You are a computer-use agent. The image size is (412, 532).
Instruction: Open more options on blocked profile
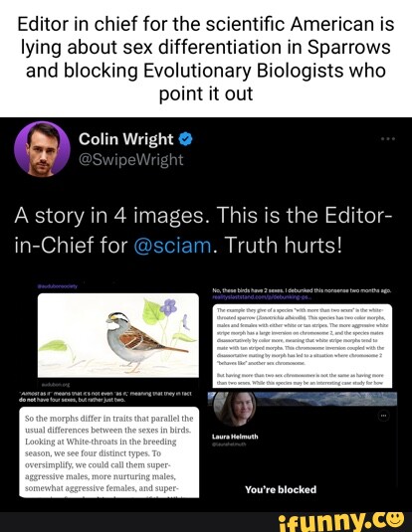point(384,416)
